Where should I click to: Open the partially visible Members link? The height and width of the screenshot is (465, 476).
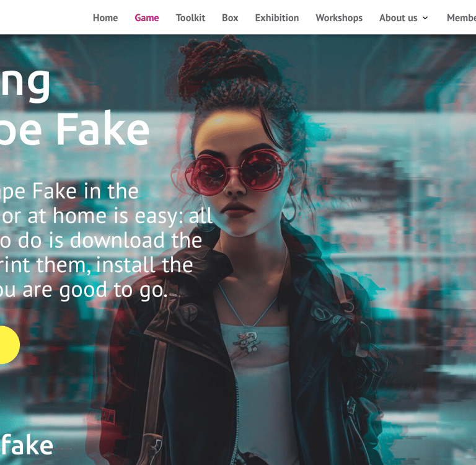pyautogui.click(x=461, y=18)
